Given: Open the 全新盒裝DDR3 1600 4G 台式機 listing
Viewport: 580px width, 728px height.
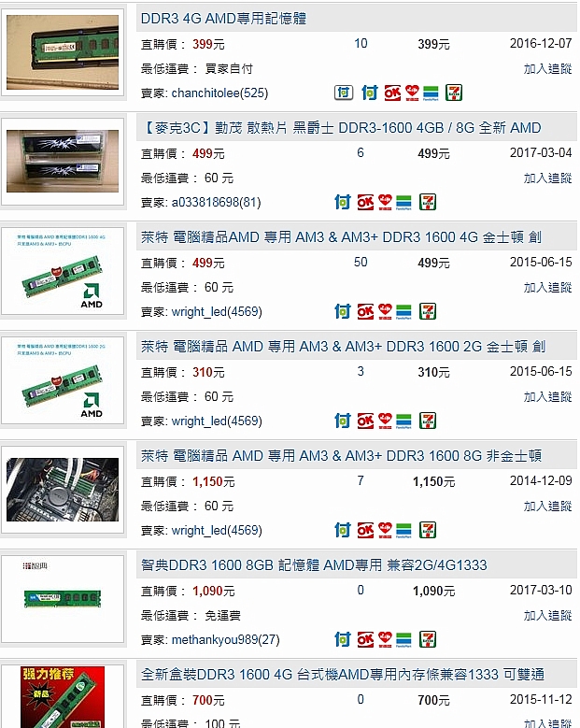Looking at the screenshot, I should click(343, 675).
